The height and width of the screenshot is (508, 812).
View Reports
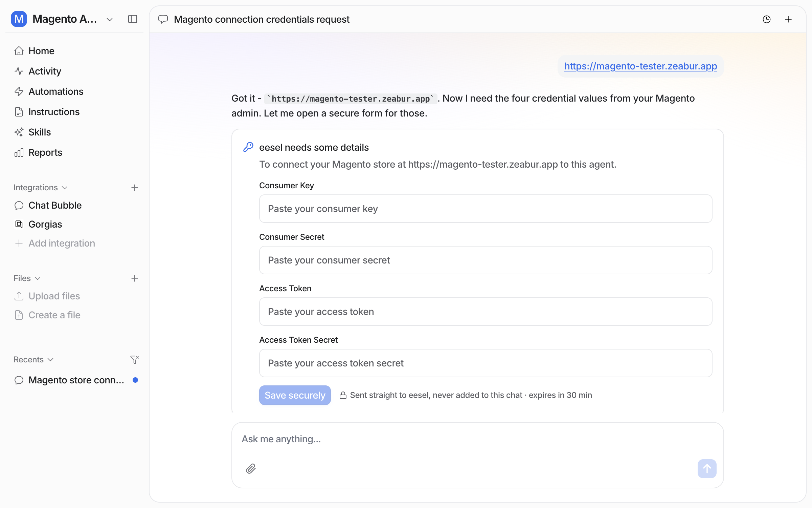pyautogui.click(x=74, y=152)
